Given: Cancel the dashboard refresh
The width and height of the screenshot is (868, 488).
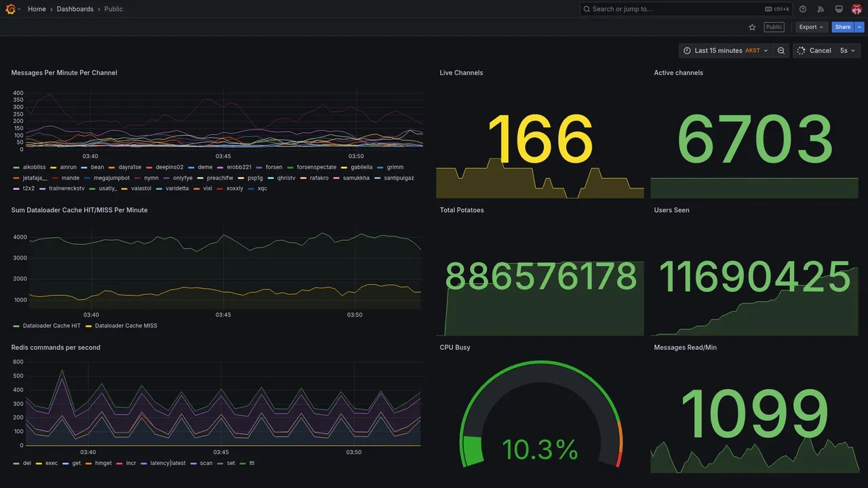Looking at the screenshot, I should click(814, 51).
